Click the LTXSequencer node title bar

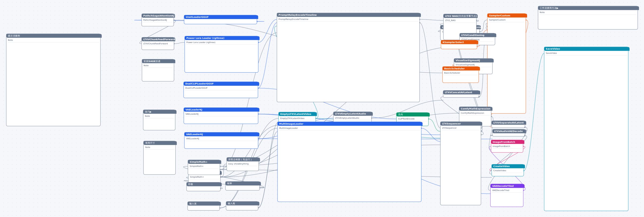click(461, 124)
